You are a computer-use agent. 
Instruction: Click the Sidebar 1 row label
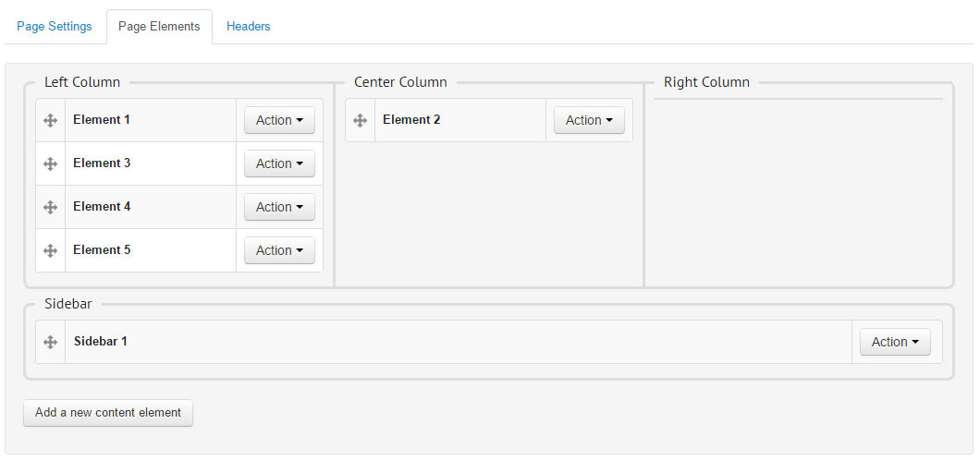pos(101,342)
